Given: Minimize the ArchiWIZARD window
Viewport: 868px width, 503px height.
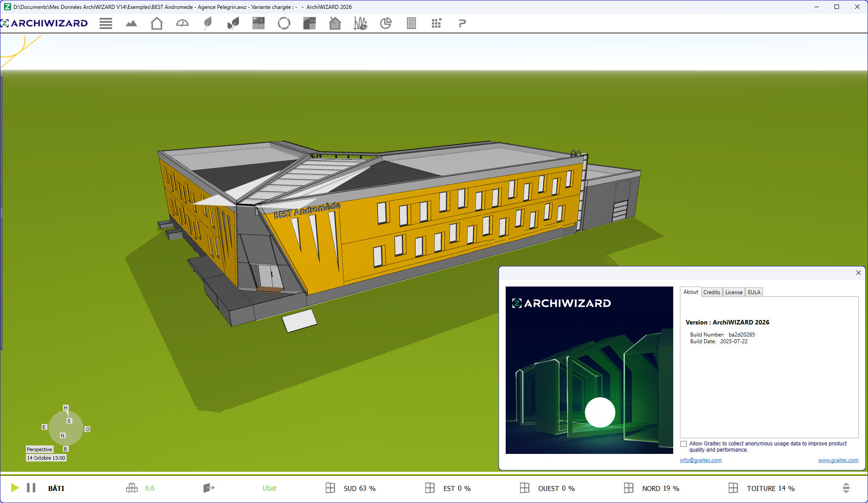Looking at the screenshot, I should [817, 7].
